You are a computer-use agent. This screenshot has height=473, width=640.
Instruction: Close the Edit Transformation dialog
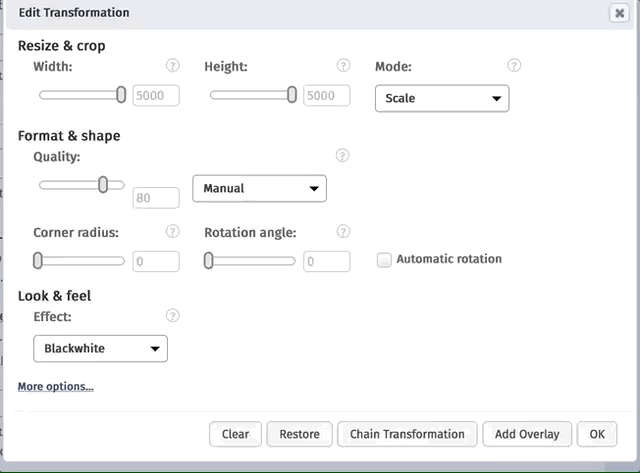coord(618,13)
